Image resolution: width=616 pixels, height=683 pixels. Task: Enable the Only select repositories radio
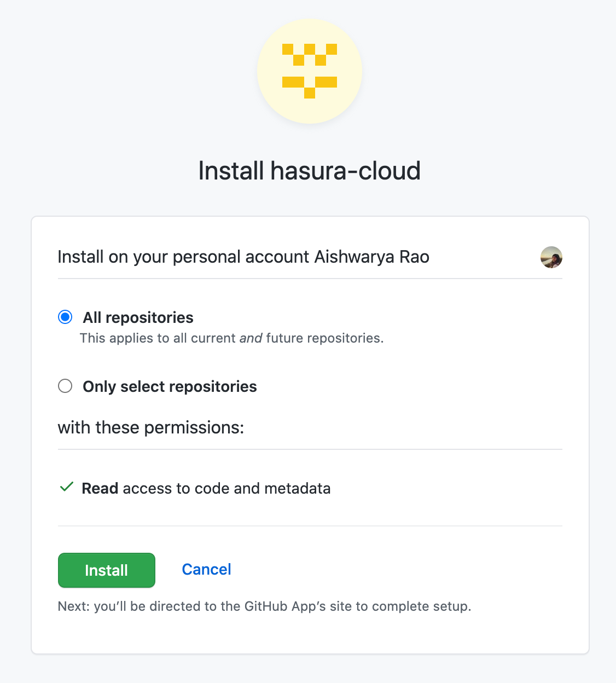tap(65, 386)
